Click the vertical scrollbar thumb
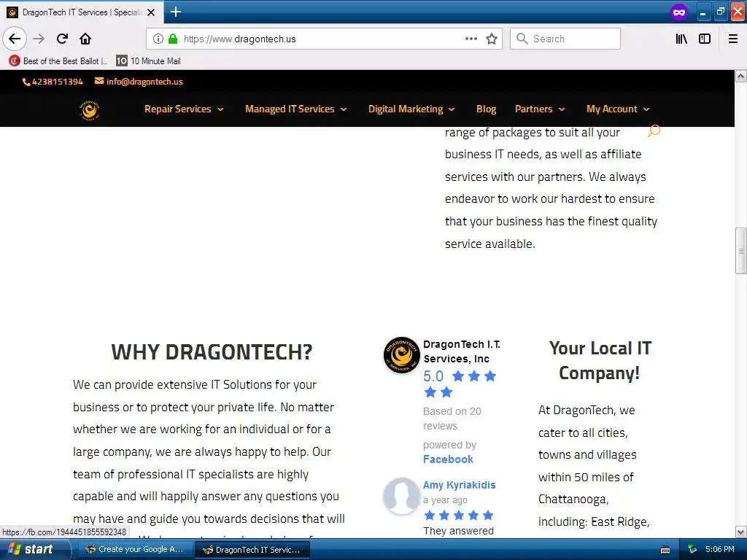Image resolution: width=747 pixels, height=560 pixels. point(740,251)
